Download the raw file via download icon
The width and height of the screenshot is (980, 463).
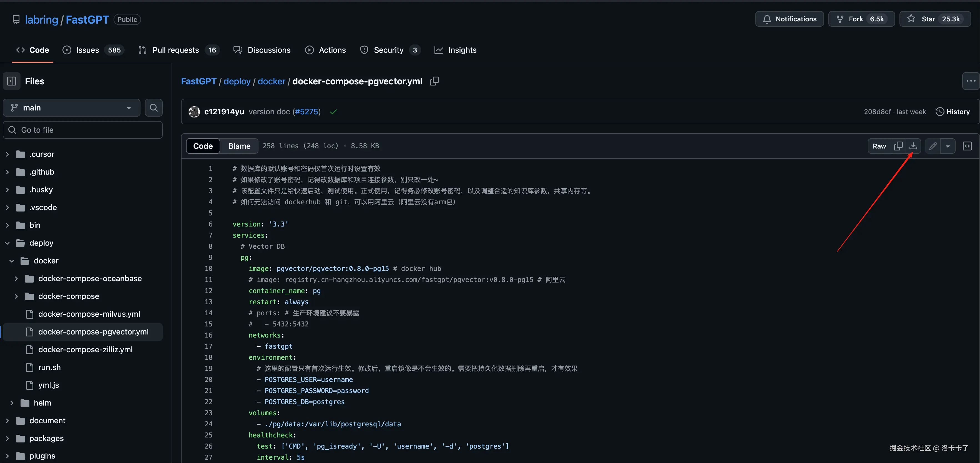(913, 146)
